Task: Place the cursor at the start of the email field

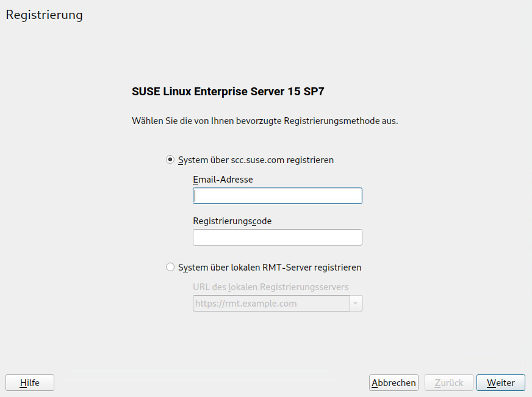Action: coord(195,195)
